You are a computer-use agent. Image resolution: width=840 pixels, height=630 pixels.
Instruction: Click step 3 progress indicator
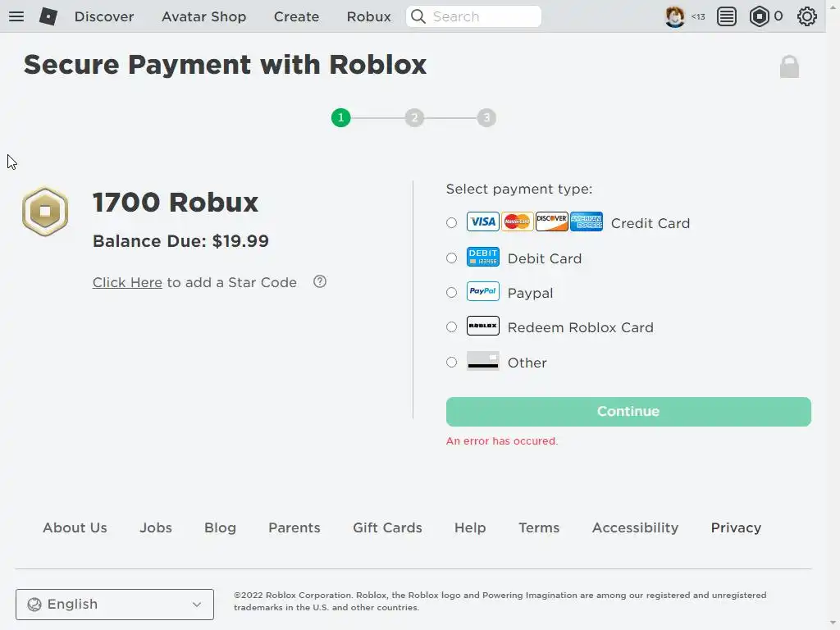point(486,117)
